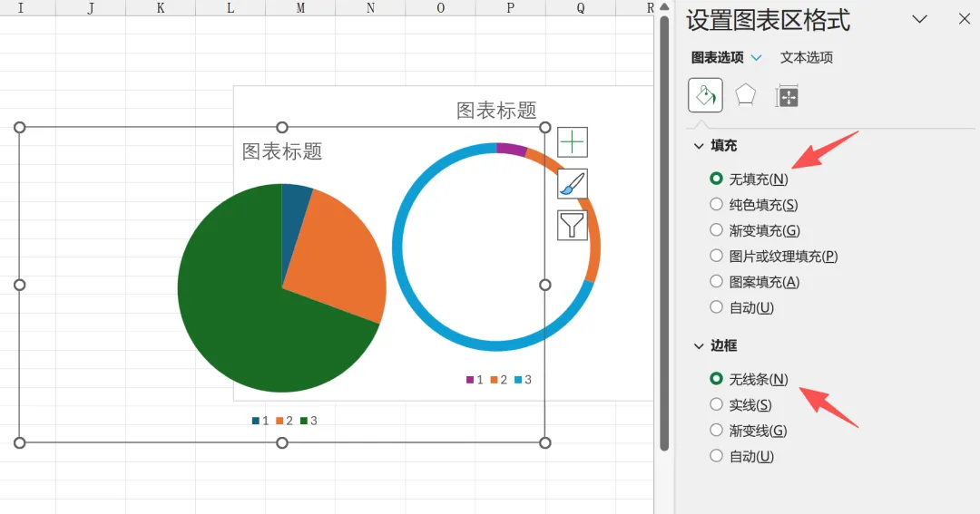
Task: Click the vertical scrollbar up arrow
Action: [664, 7]
